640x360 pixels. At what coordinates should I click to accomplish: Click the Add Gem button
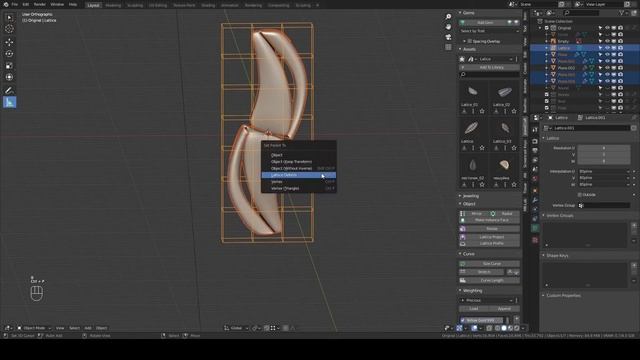(484, 23)
